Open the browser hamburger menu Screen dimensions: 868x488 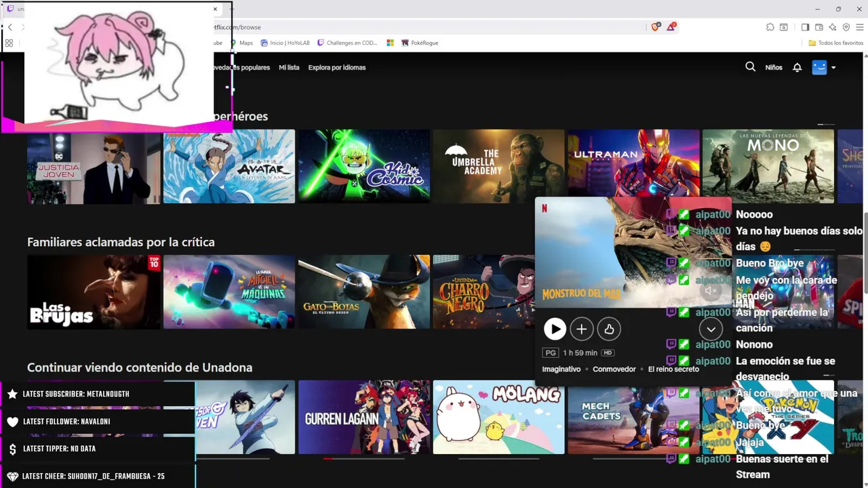point(860,27)
